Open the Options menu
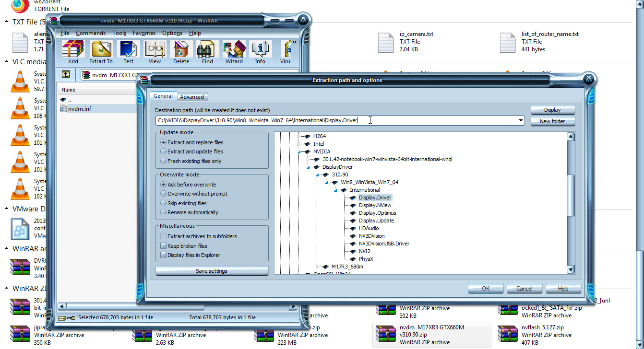Viewport: 644px width, 349px height. (172, 33)
